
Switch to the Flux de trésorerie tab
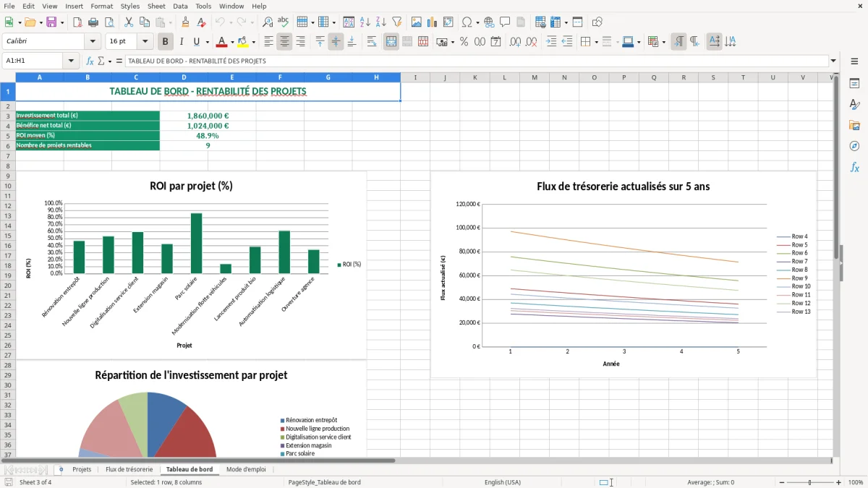[129, 469]
